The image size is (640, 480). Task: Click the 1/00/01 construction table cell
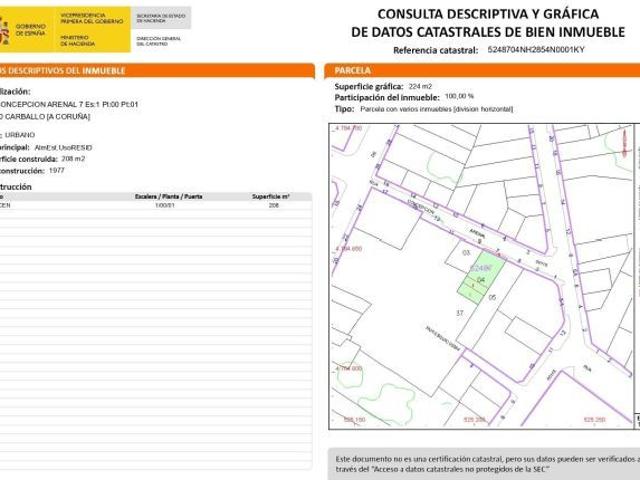pyautogui.click(x=164, y=205)
